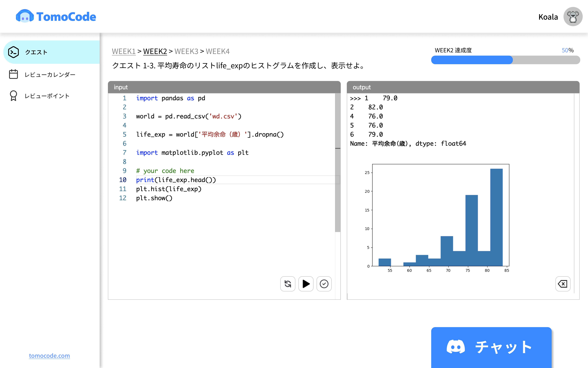Run the code with the play button
The height and width of the screenshot is (368, 588).
pos(306,284)
